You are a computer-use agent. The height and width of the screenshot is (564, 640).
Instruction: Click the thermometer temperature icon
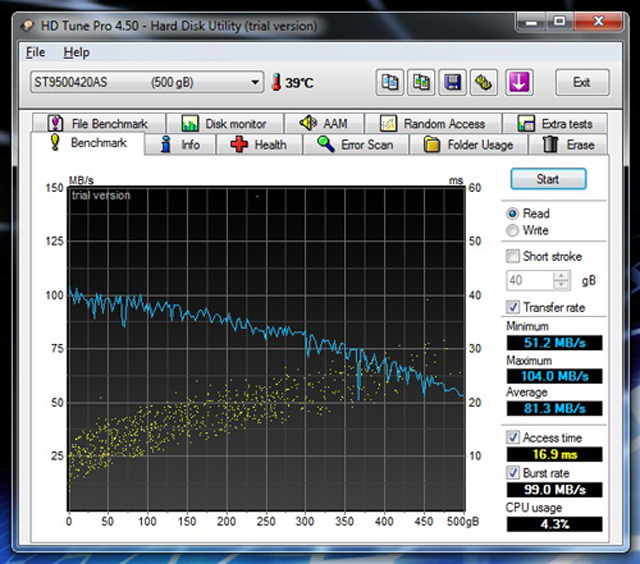click(276, 83)
